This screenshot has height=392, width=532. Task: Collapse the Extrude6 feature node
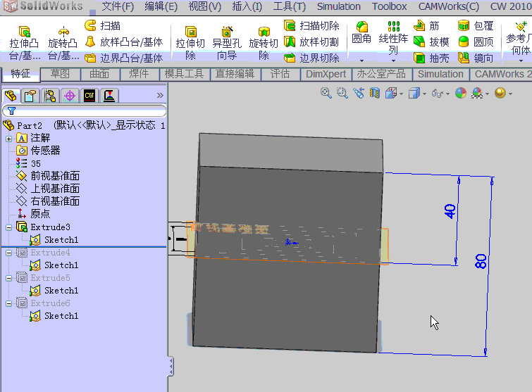coord(9,304)
